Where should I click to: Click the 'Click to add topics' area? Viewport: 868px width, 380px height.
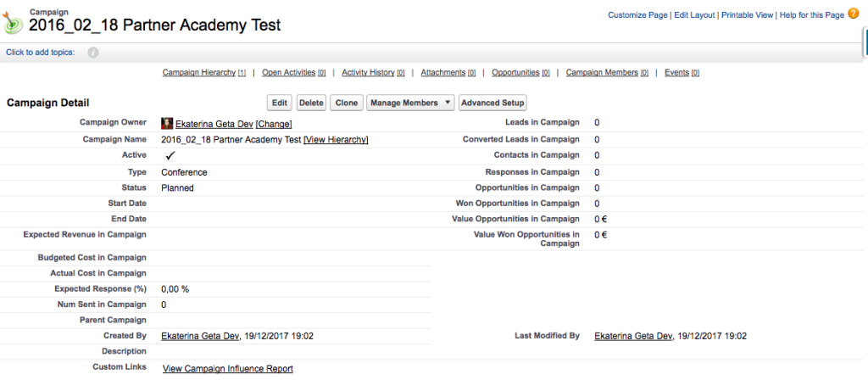point(40,53)
